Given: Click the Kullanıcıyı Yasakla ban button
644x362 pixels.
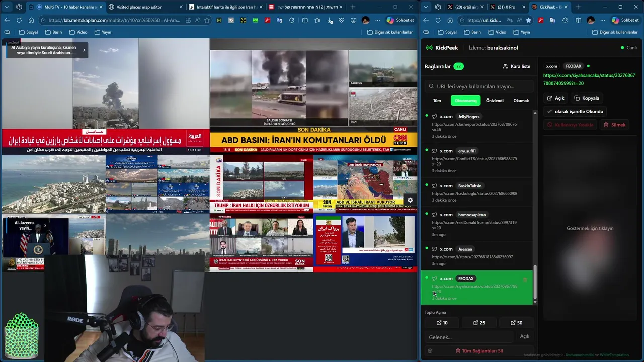Looking at the screenshot, I should [571, 125].
